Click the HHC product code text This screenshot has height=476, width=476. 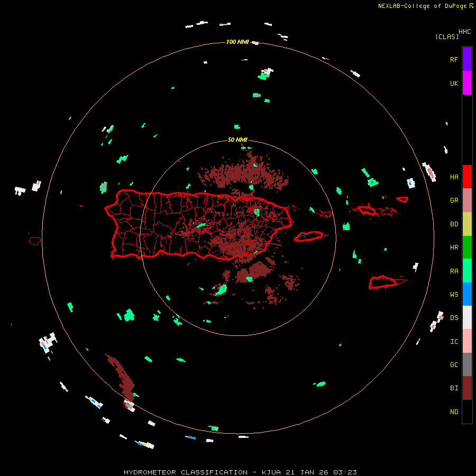click(x=464, y=31)
